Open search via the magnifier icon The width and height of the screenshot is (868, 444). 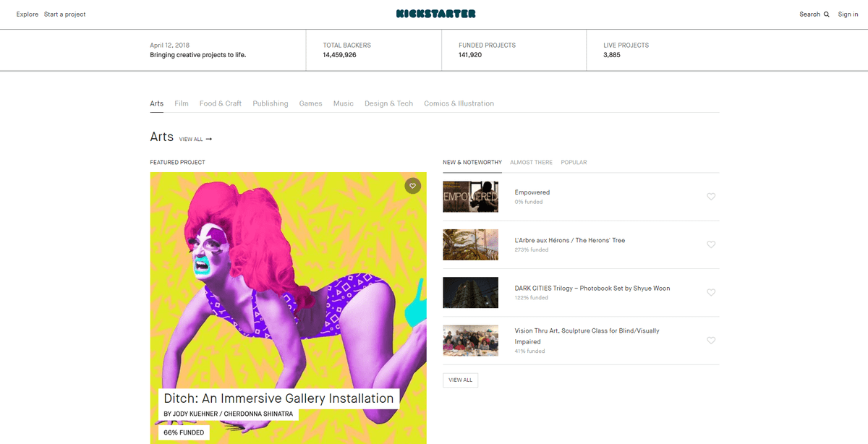point(826,14)
